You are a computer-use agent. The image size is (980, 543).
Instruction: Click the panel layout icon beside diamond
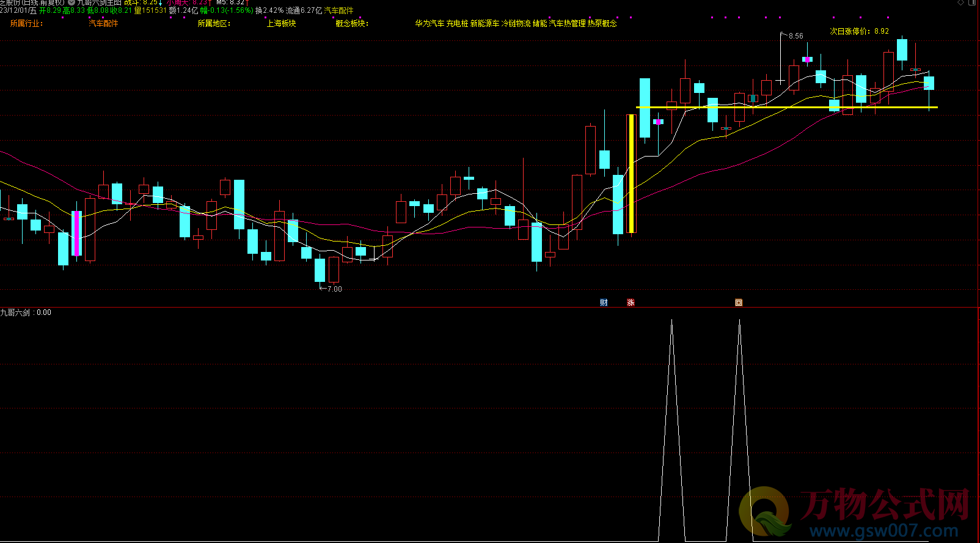pos(972,2)
